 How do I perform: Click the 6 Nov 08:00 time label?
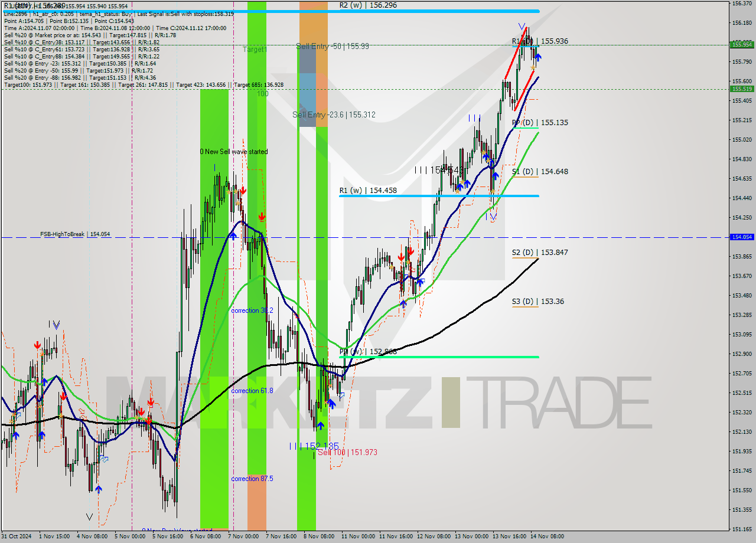(206, 537)
